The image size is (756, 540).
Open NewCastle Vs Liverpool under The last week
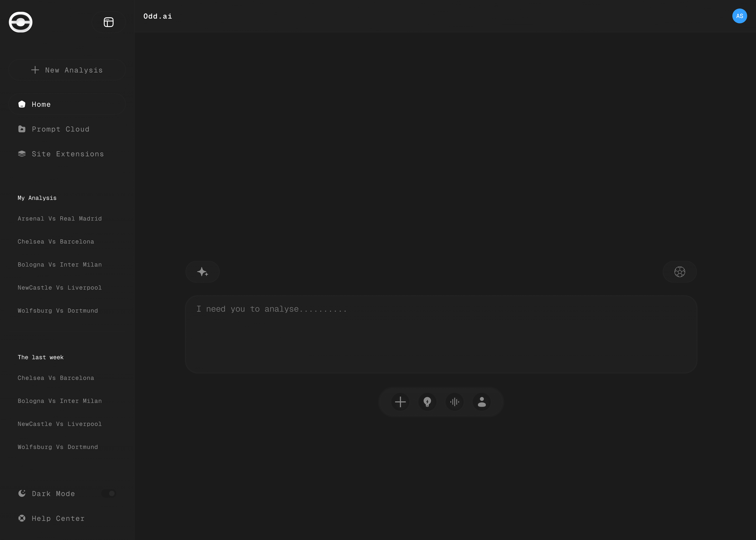point(60,424)
